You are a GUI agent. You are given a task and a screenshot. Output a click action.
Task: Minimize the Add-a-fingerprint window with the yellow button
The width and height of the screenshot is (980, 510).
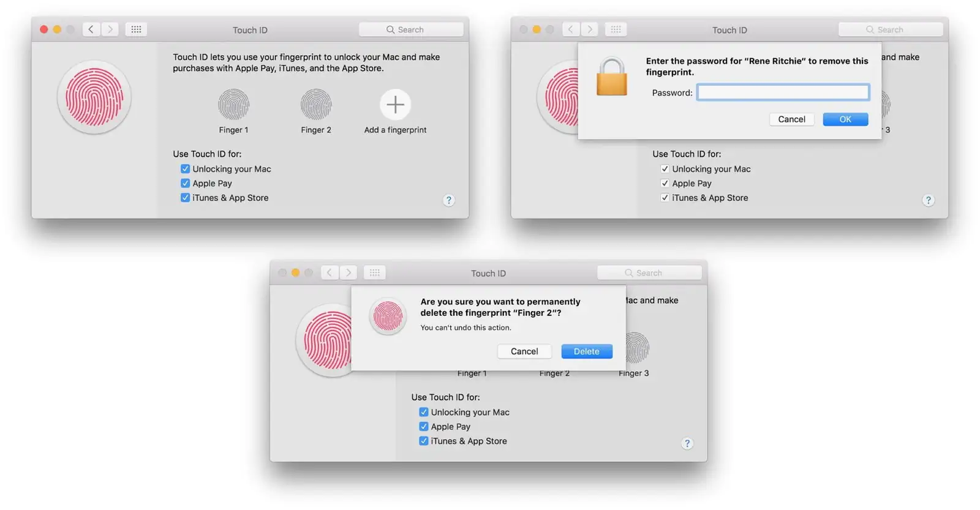coord(57,29)
